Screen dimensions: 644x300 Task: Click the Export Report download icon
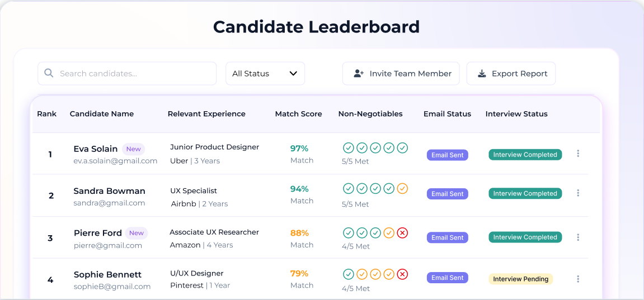point(481,74)
